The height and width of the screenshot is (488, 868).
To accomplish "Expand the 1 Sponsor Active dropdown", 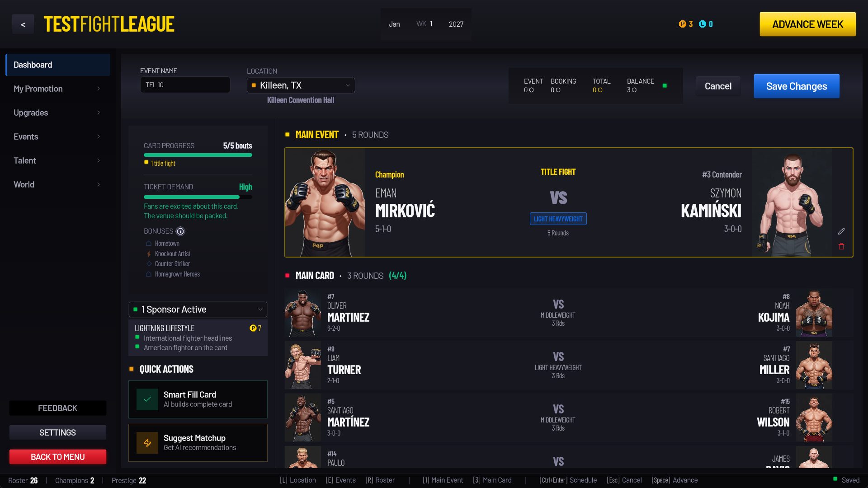I will (x=198, y=310).
